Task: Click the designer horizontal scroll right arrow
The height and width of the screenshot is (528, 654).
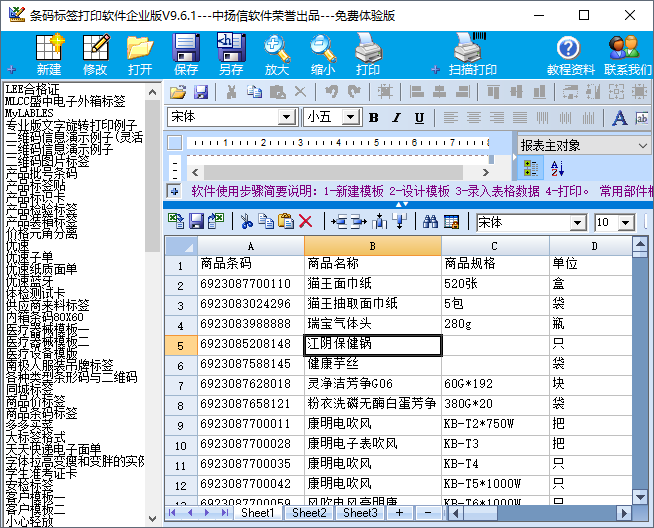Action: [485, 172]
